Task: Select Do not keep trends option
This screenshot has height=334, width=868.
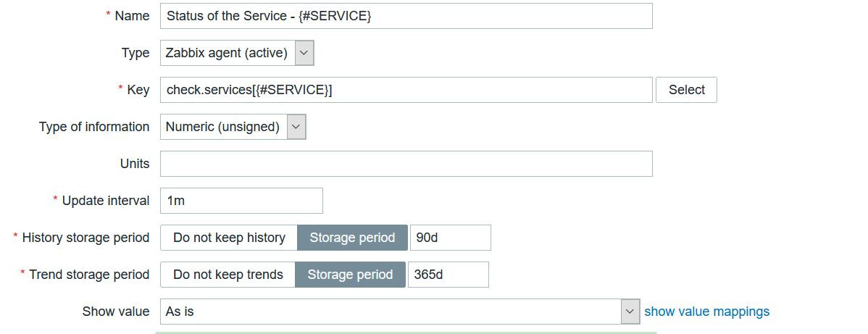Action: (228, 275)
